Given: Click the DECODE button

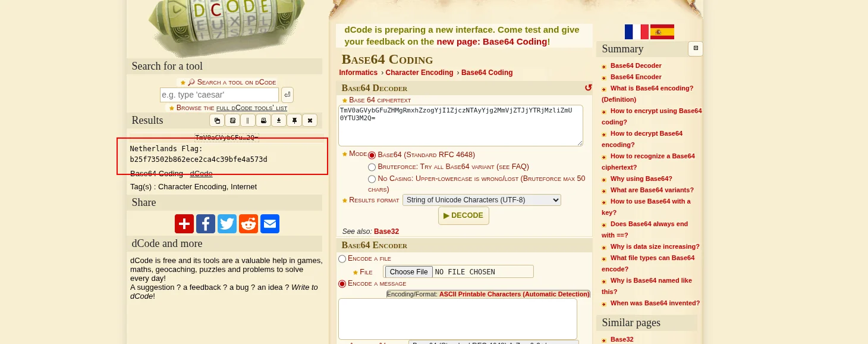Looking at the screenshot, I should (464, 215).
